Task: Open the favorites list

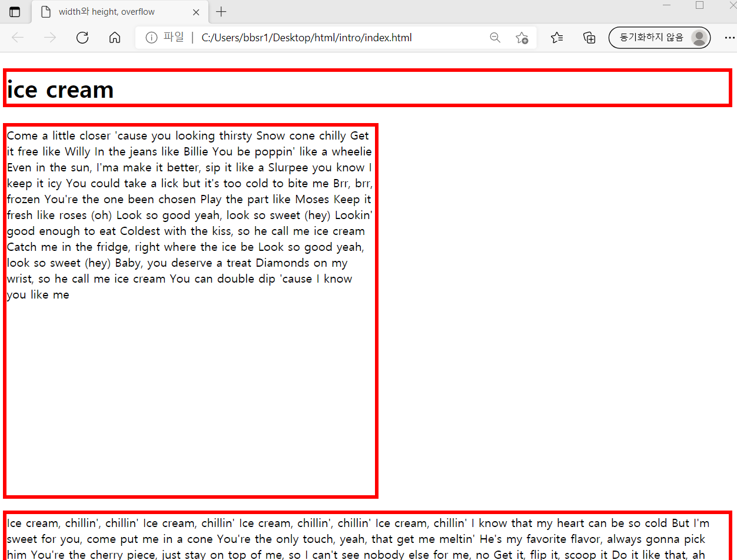Action: [x=557, y=38]
